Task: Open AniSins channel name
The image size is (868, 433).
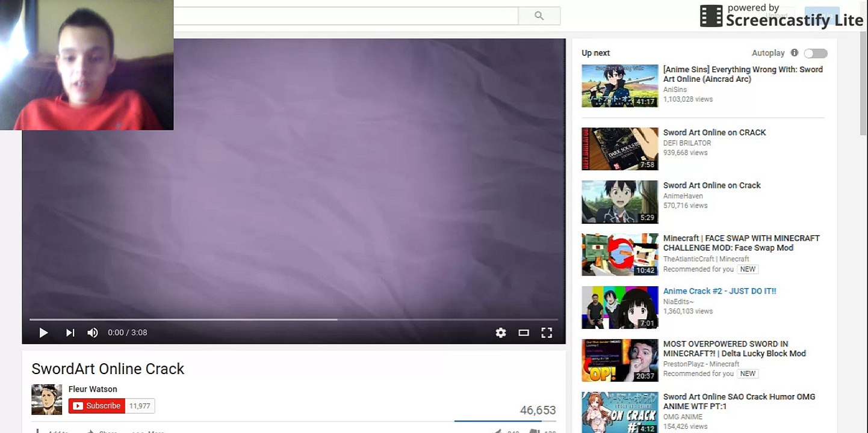Action: (x=675, y=90)
